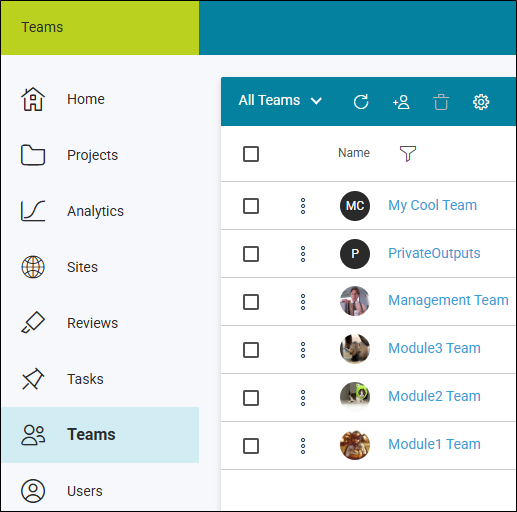
Task: Open three-dot menu for Module1 Team
Action: [303, 446]
